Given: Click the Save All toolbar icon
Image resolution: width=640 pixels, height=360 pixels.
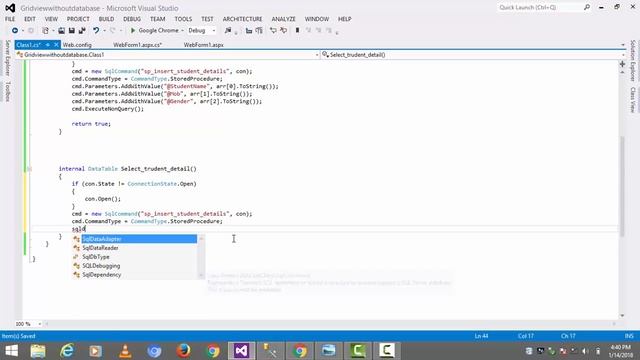Looking at the screenshot, I should click(x=82, y=31).
